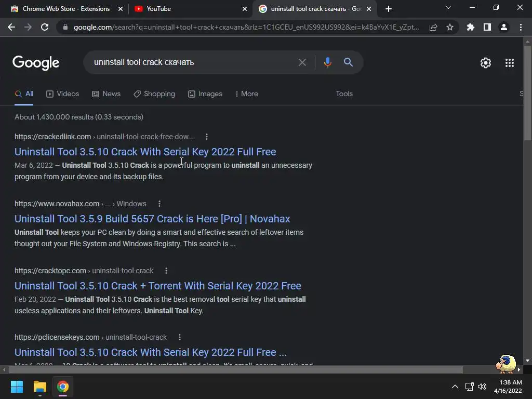Open the Chrome profile avatar
This screenshot has width=532, height=399.
[x=504, y=27]
